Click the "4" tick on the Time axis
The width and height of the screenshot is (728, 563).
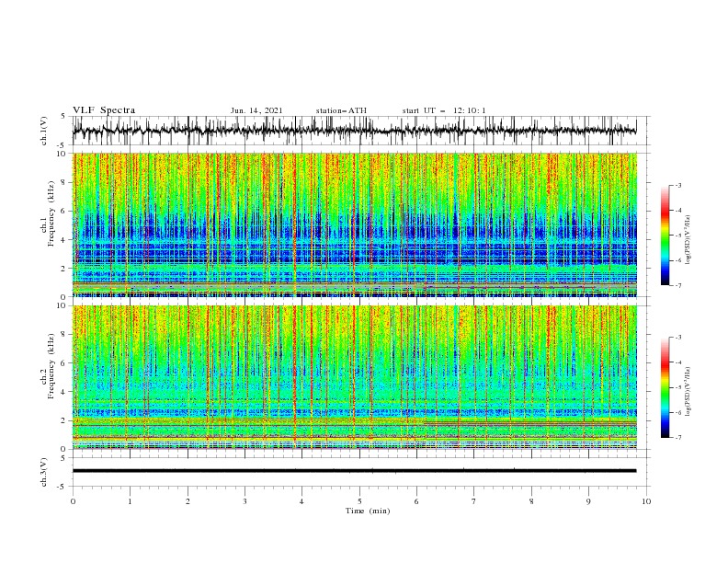(301, 501)
